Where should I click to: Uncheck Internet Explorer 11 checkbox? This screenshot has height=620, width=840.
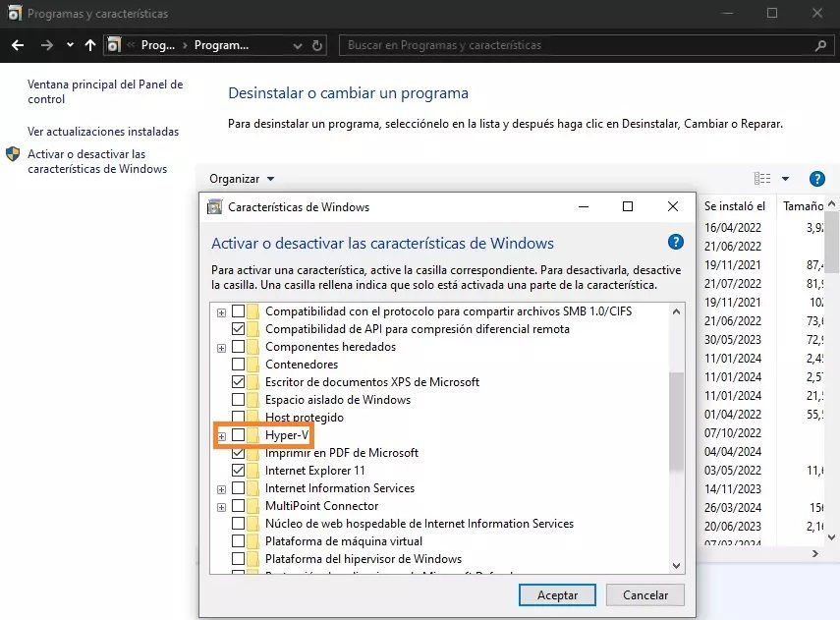239,470
